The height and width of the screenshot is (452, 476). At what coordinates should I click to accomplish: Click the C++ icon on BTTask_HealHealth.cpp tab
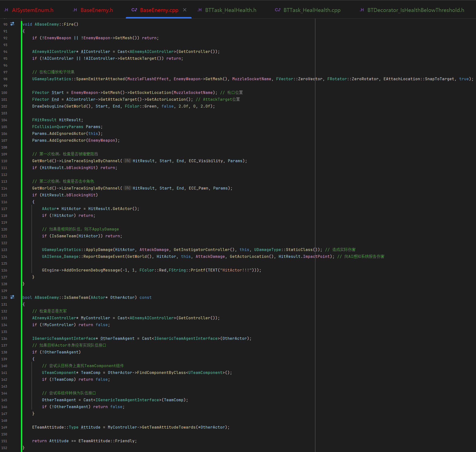(278, 10)
